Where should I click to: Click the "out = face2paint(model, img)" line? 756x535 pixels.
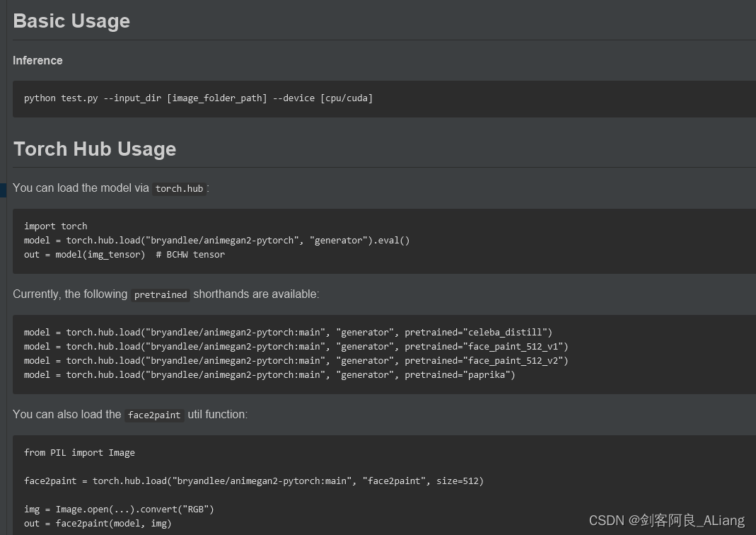(98, 524)
